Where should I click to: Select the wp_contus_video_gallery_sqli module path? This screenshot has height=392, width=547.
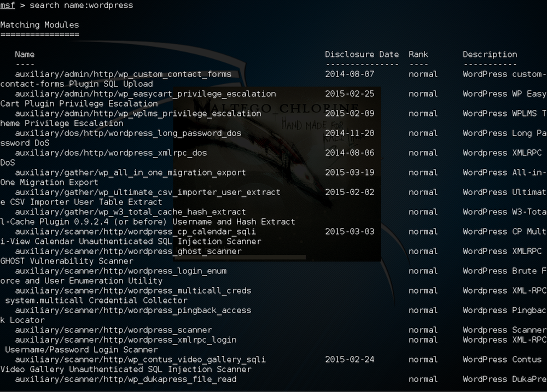(140, 360)
